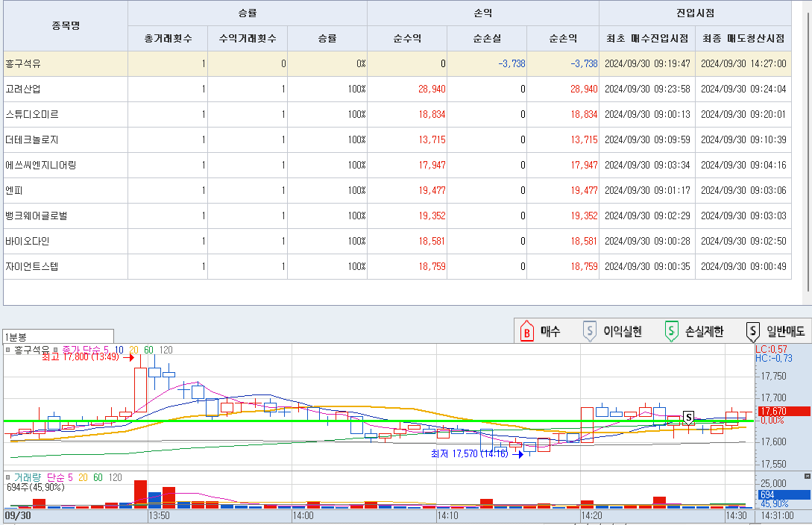The width and height of the screenshot is (812, 525).
Task: Click the square handle beside 거래량 legend
Action: tap(7, 477)
